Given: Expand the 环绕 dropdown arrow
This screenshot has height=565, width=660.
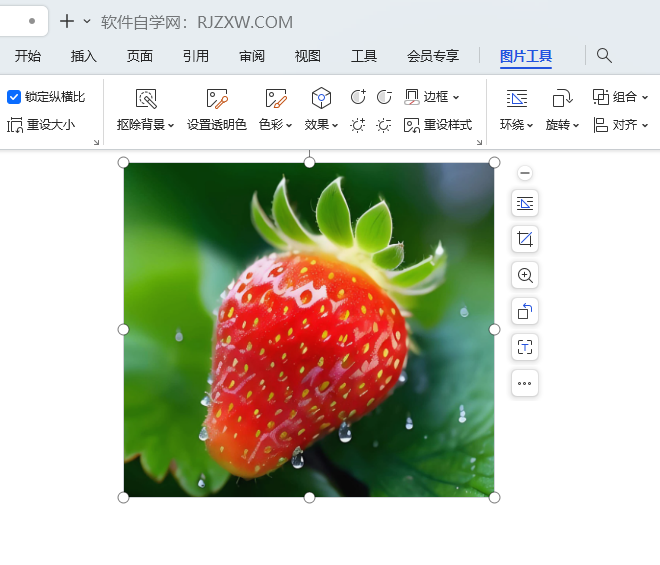Looking at the screenshot, I should coord(530,125).
